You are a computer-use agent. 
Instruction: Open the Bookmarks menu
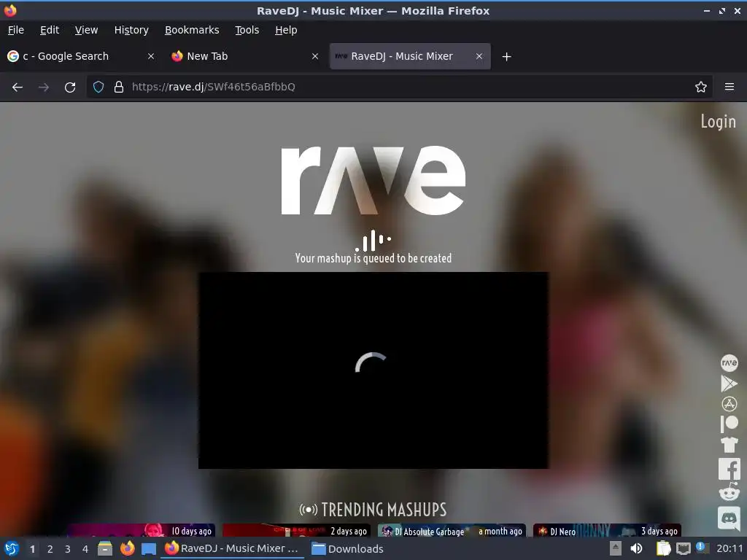click(x=192, y=30)
